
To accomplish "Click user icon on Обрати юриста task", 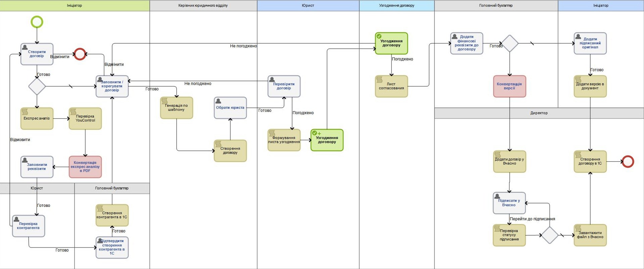I will point(218,101).
